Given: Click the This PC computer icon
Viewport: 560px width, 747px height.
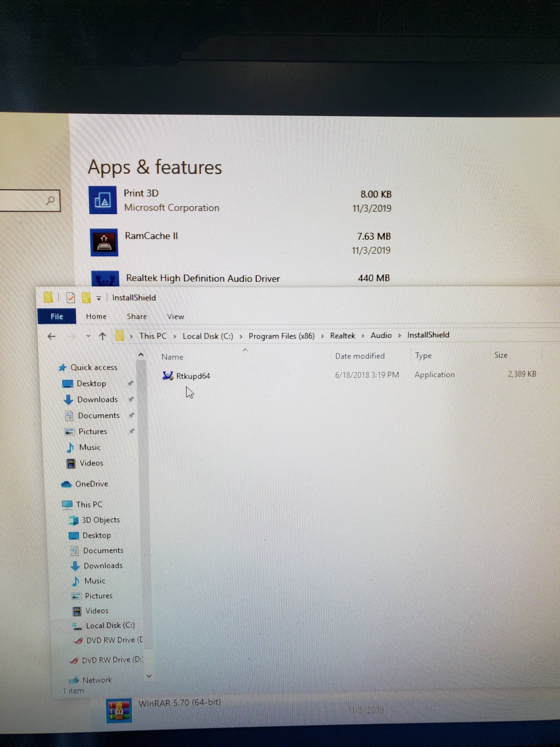Looking at the screenshot, I should point(68,504).
